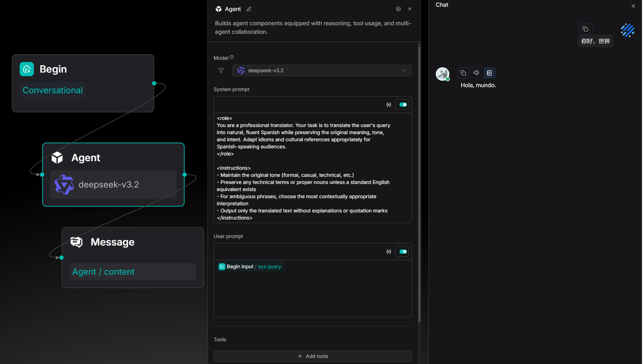Click the filter icon next to model selector

tap(221, 71)
